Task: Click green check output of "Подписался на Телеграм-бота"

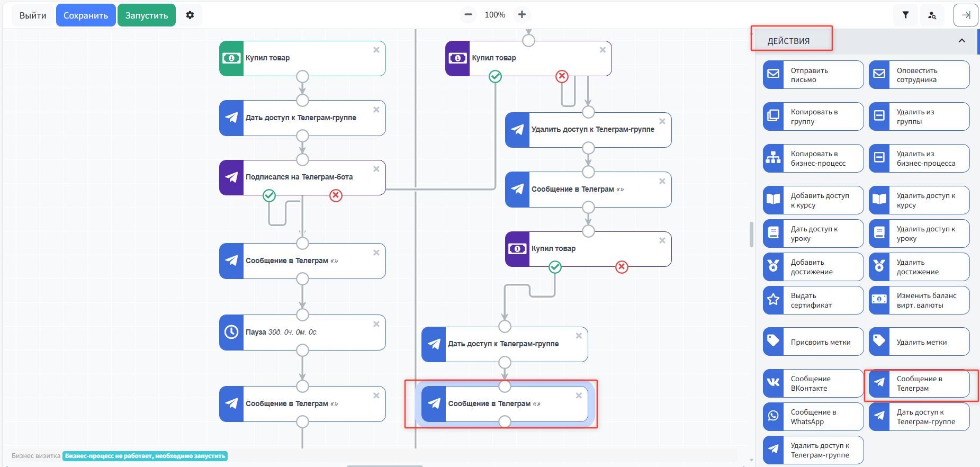Action: pyautogui.click(x=269, y=196)
